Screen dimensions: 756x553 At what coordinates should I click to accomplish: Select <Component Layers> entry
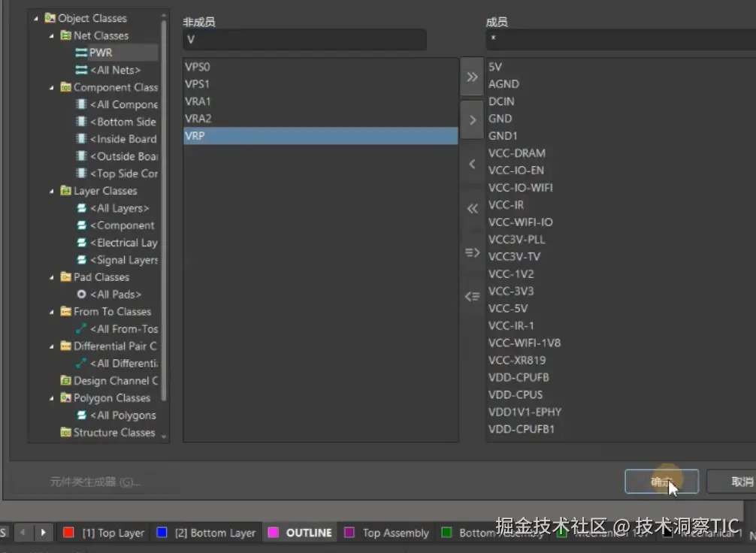(122, 225)
